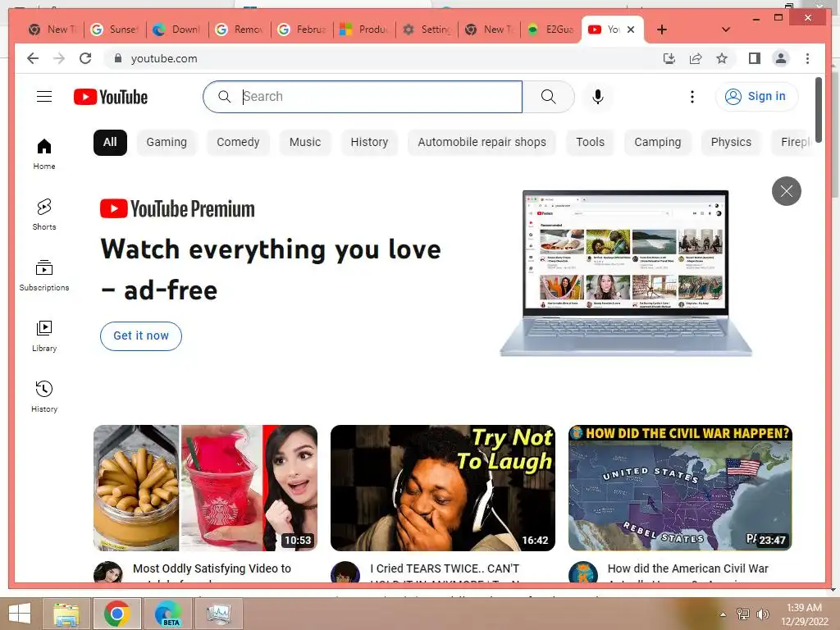
Task: Open Subscriptions from sidebar
Action: tap(44, 276)
